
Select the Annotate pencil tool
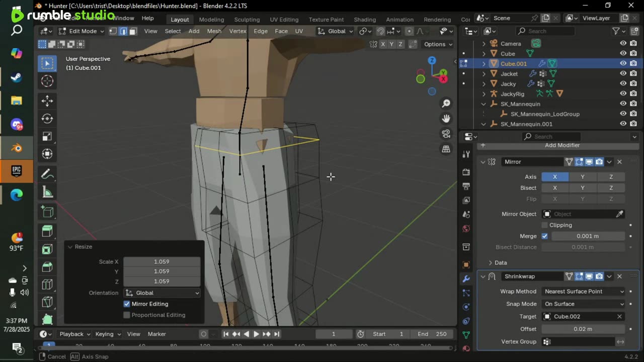[x=47, y=174]
